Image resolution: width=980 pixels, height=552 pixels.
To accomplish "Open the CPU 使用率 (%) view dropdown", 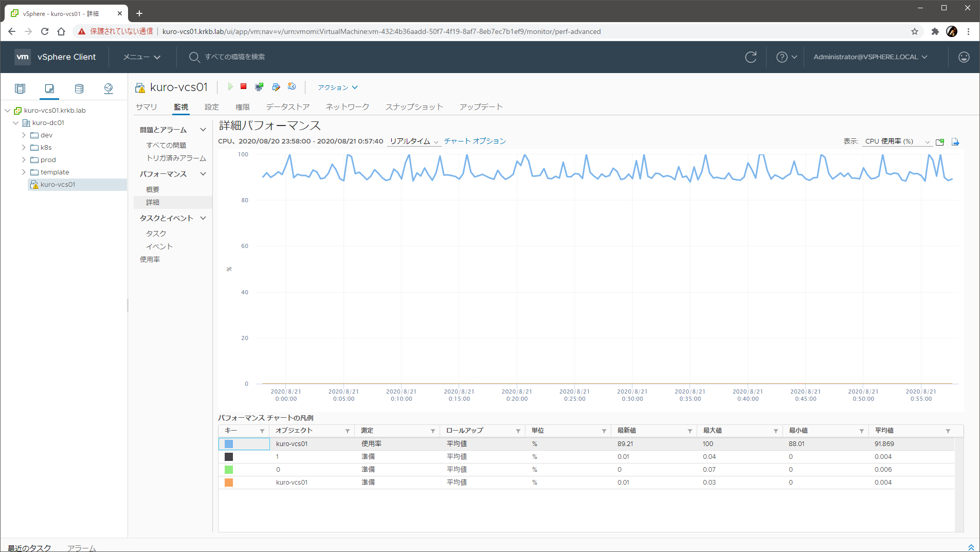I will 897,141.
